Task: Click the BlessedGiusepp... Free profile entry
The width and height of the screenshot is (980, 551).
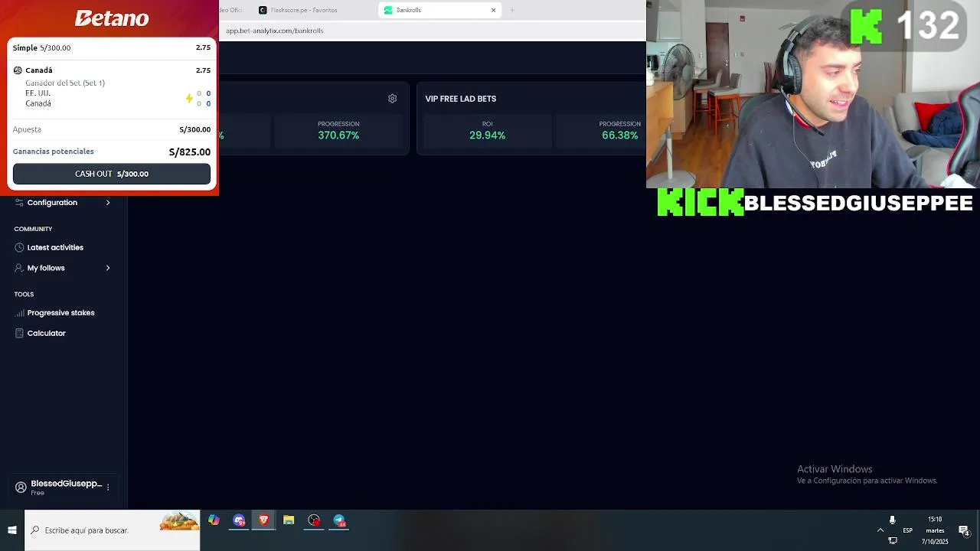Action: [x=63, y=487]
